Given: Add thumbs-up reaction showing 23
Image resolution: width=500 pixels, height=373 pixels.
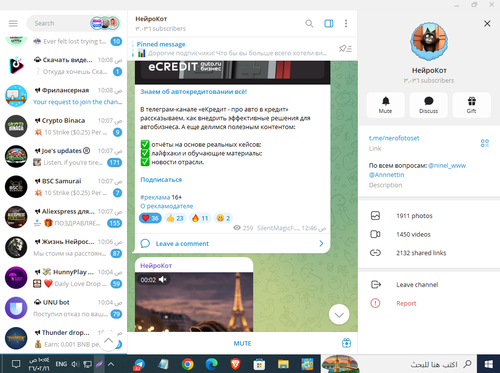Looking at the screenshot, I should click(x=175, y=218).
